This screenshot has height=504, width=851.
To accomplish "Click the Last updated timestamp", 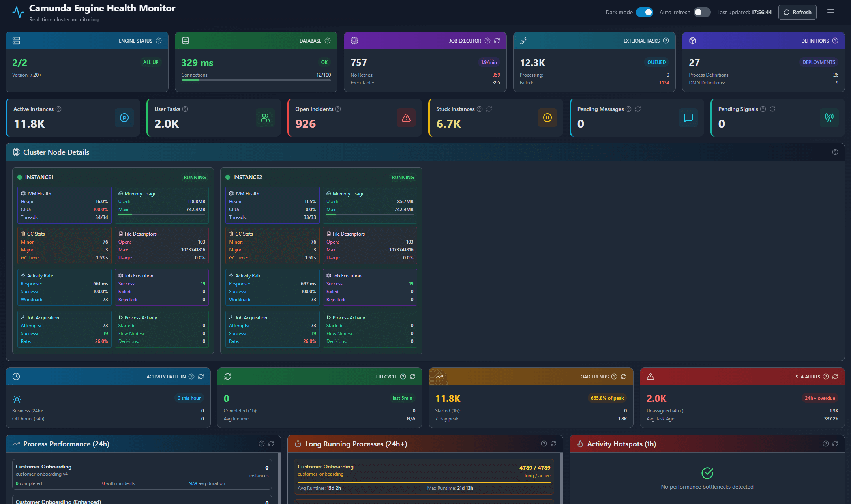I will [x=744, y=12].
